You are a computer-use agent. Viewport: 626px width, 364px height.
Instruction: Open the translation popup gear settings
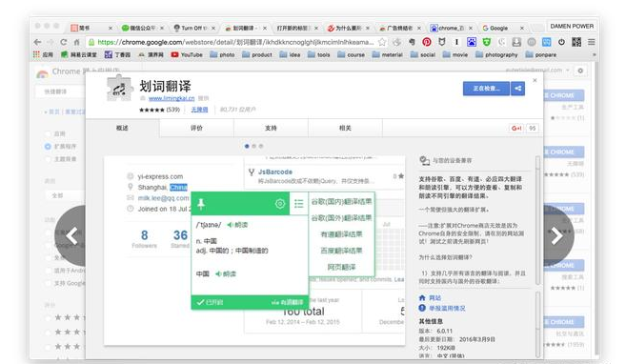point(280,204)
